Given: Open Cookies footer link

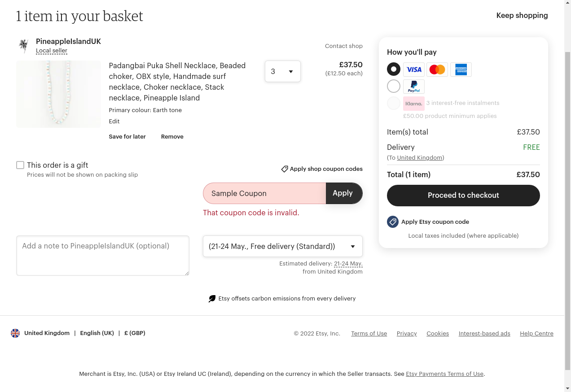Looking at the screenshot, I should pyautogui.click(x=438, y=333).
